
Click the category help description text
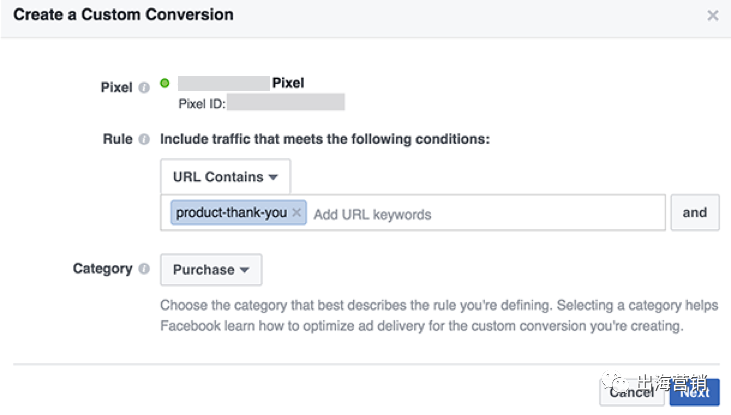[x=420, y=315]
